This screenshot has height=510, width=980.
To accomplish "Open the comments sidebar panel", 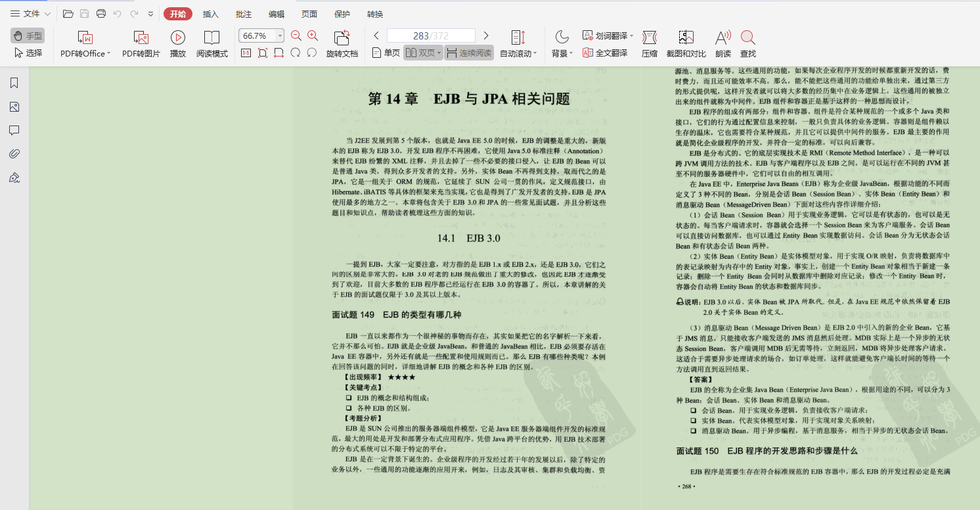I will pyautogui.click(x=14, y=130).
